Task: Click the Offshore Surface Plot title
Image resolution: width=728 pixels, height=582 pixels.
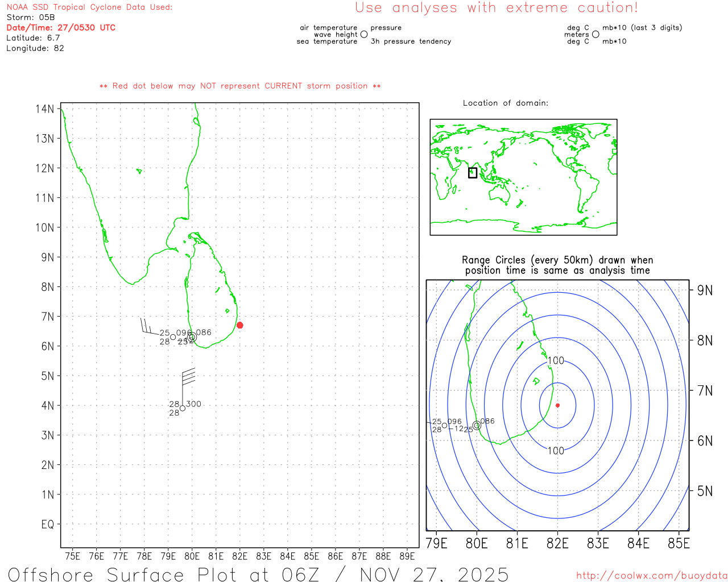Action: (x=258, y=574)
